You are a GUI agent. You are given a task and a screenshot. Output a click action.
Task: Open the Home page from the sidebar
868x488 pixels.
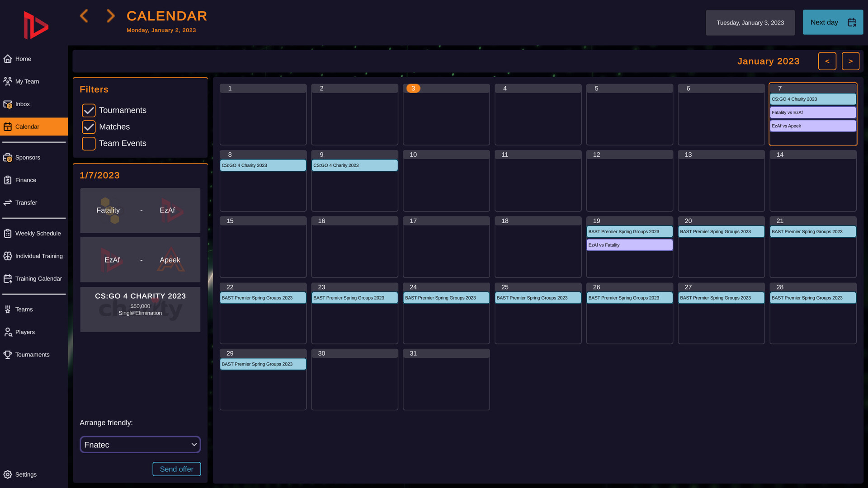click(23, 59)
